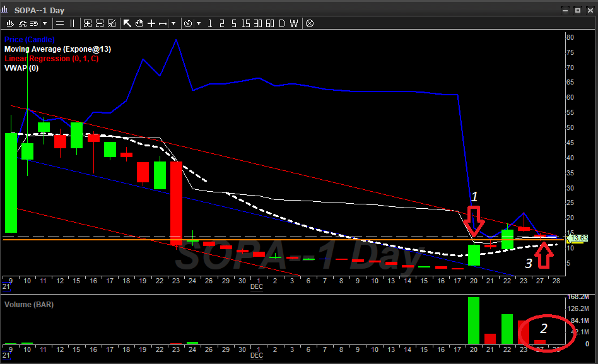Maximize the SOPA chart window
Screen dimensions: 598x364
pyautogui.click(x=578, y=10)
